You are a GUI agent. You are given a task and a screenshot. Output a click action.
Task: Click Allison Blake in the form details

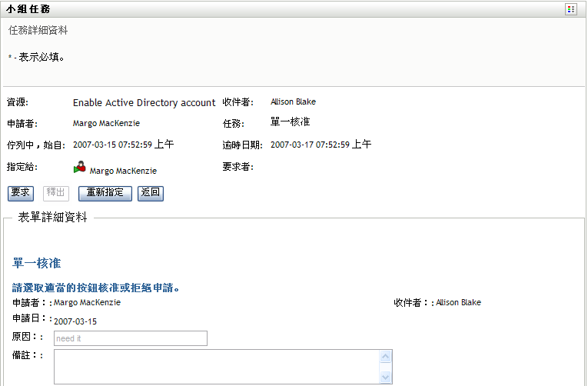point(458,303)
